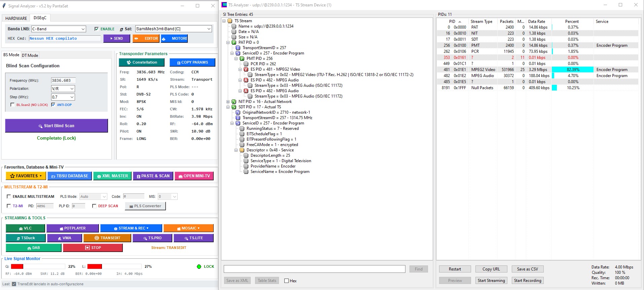Open the MOSAIC dropdown
The width and height of the screenshot is (644, 290).
(188, 228)
